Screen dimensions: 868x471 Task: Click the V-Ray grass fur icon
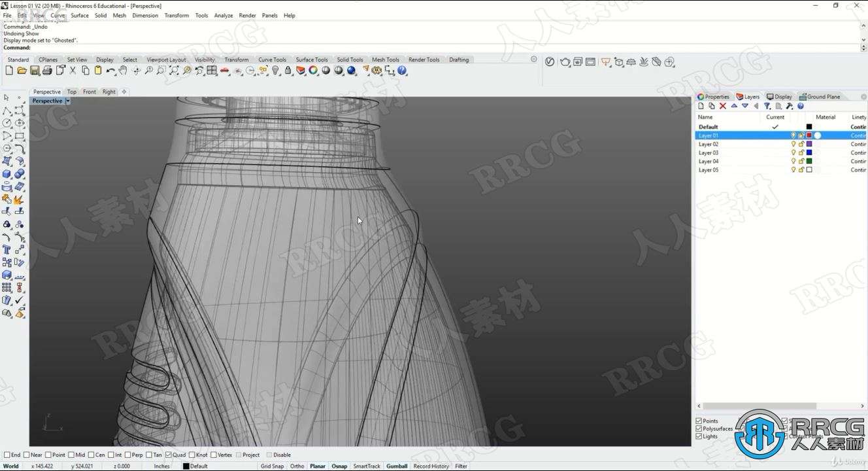coord(643,62)
